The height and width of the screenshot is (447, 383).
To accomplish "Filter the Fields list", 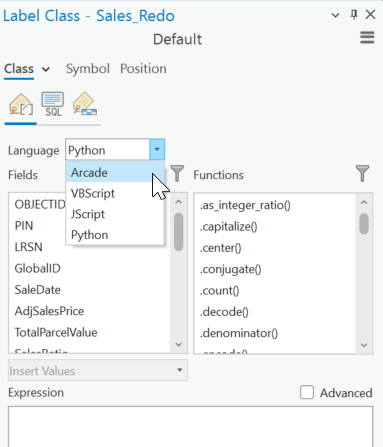I will pyautogui.click(x=177, y=173).
